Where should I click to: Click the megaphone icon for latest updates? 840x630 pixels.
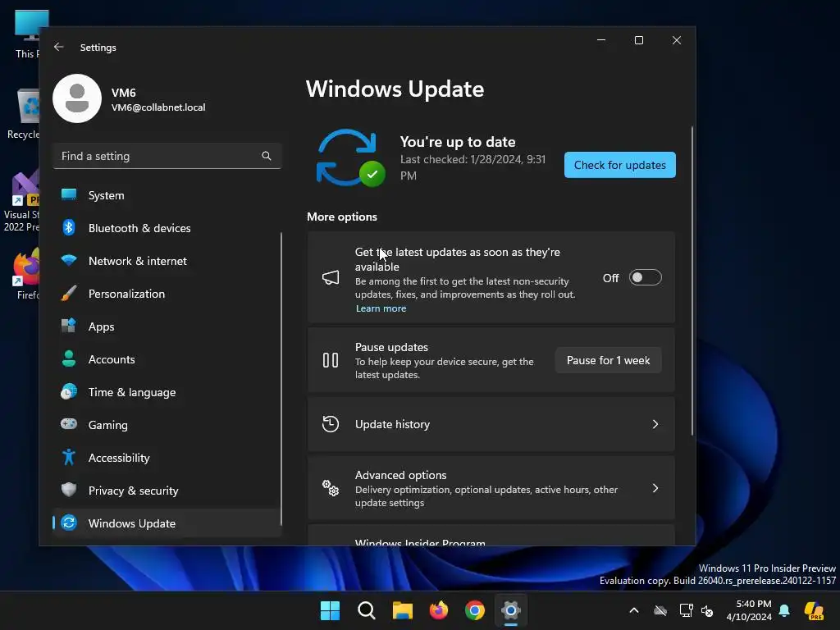tap(331, 277)
